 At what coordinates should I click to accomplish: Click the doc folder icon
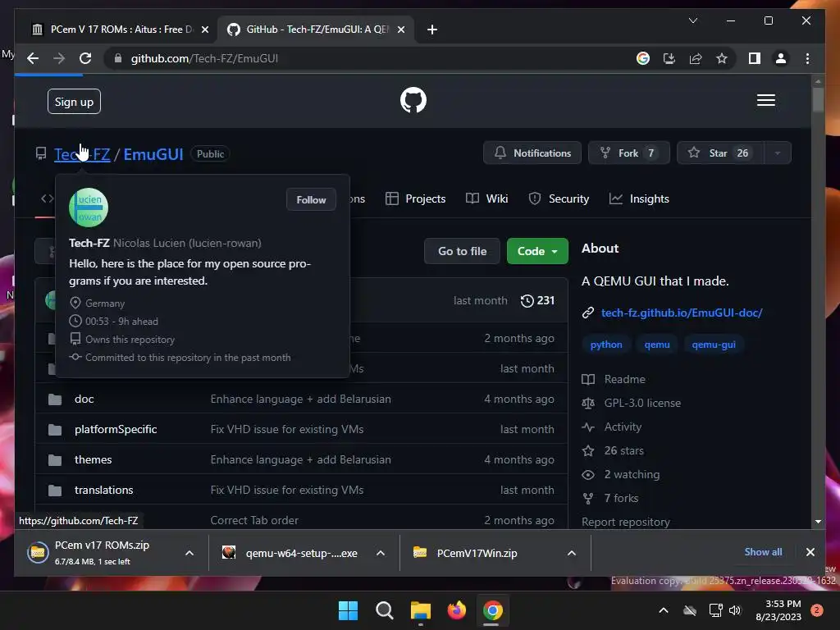[55, 399]
